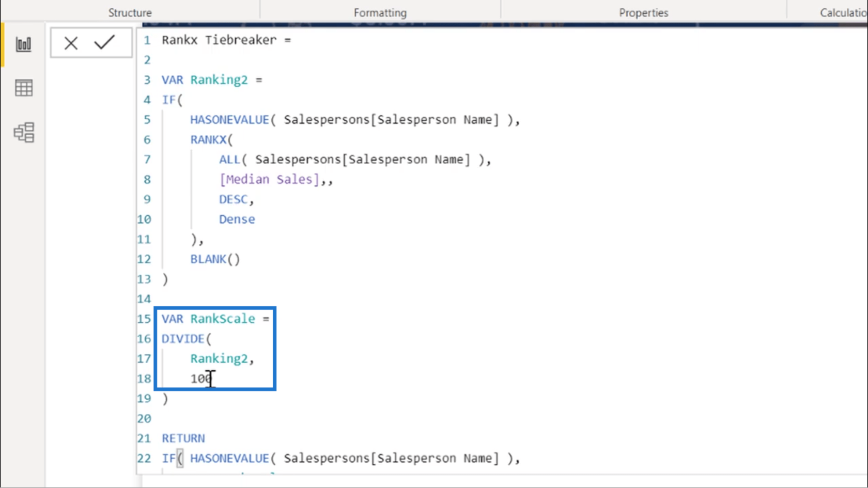Click the DIVIDE( function on line 16

[x=187, y=339]
